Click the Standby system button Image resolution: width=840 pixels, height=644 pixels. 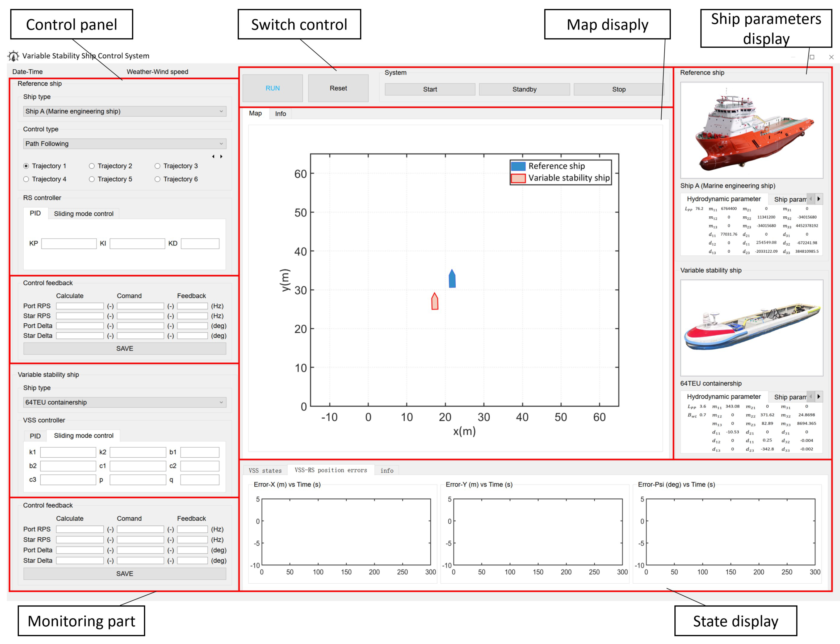[x=524, y=89]
